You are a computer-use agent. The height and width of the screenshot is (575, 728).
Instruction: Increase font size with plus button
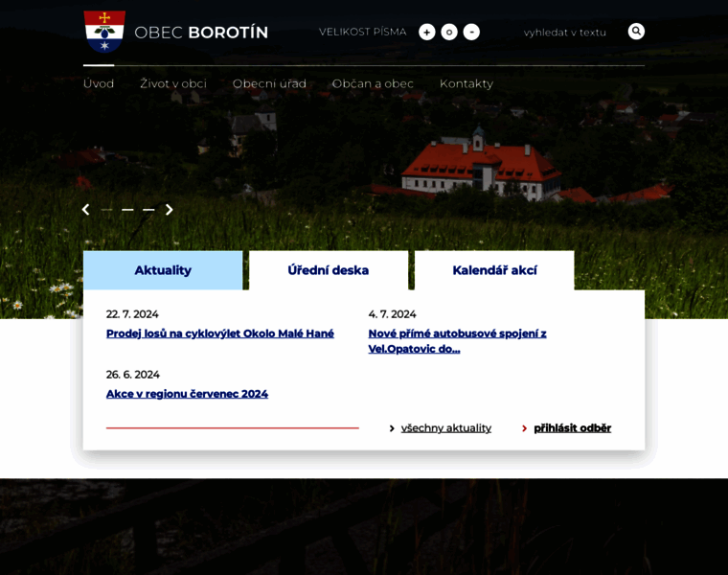point(426,32)
